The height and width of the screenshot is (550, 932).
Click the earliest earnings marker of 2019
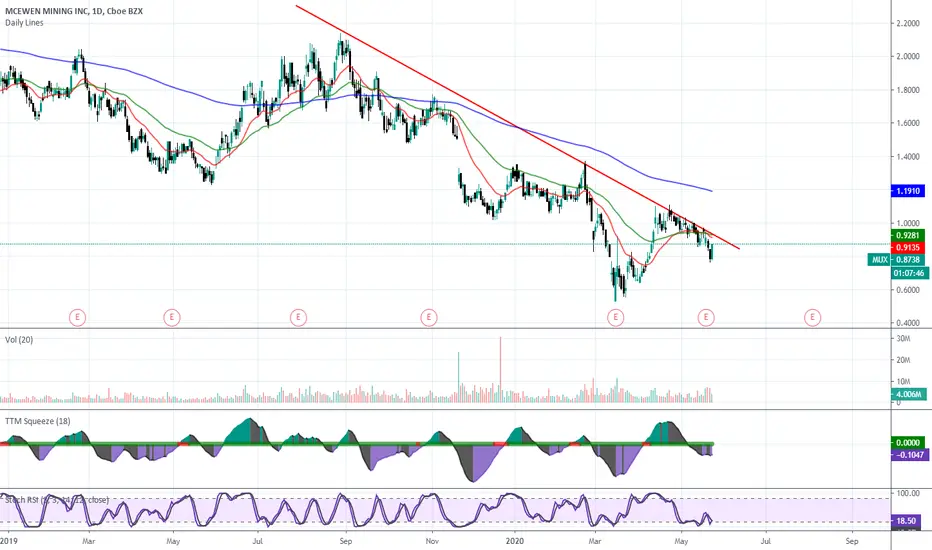pos(77,318)
